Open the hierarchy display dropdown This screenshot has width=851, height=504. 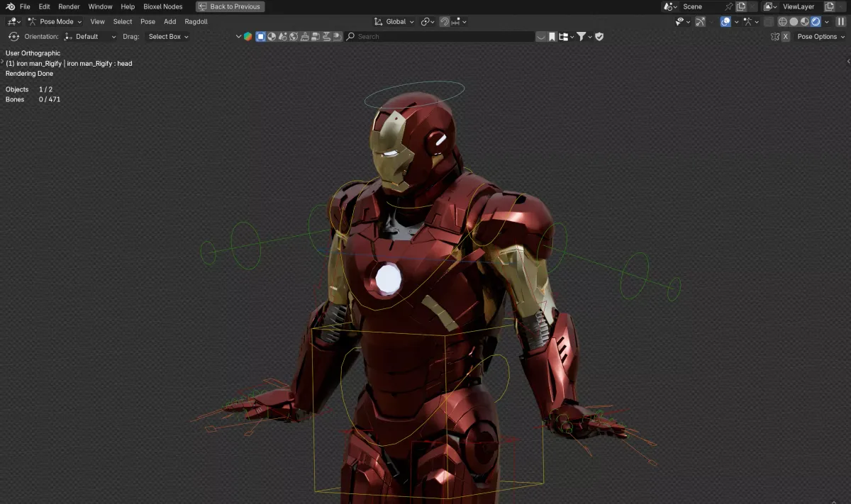click(x=565, y=36)
